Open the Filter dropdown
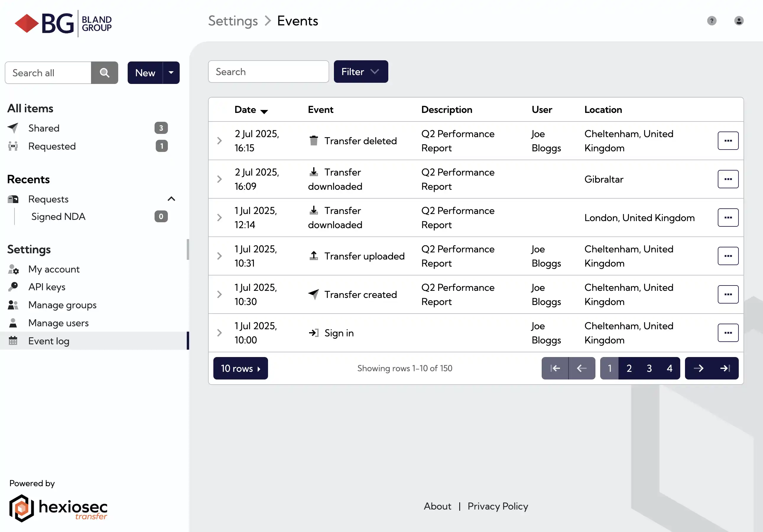763x532 pixels. point(361,72)
